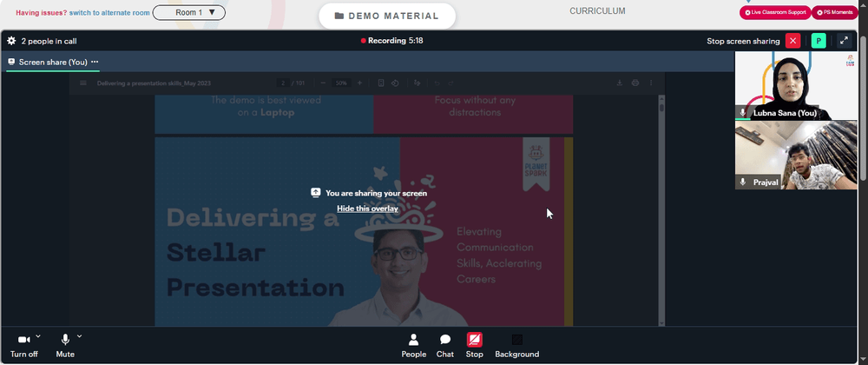Open the Chat panel
Image resolution: width=868 pixels, height=365 pixels.
point(445,346)
